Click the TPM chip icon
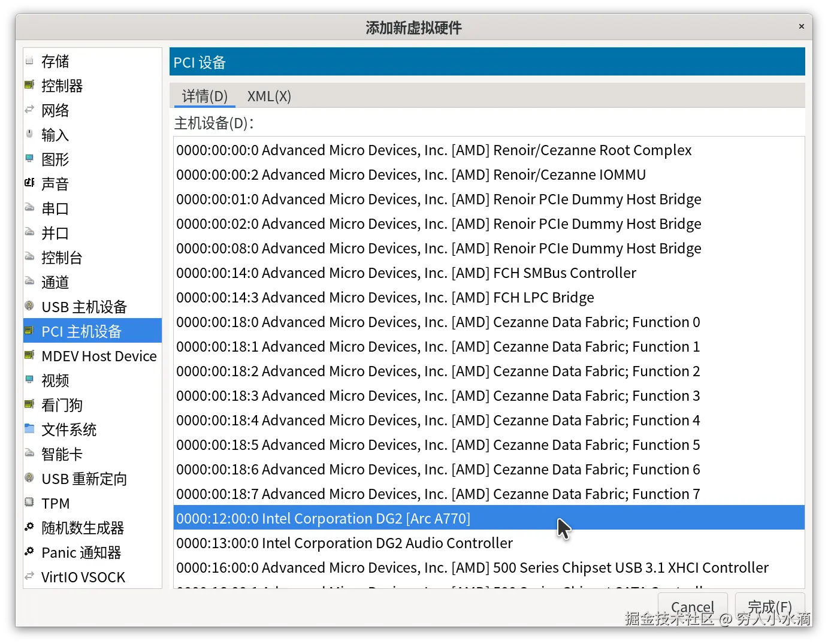Screen dimensions: 828x644 coord(29,503)
